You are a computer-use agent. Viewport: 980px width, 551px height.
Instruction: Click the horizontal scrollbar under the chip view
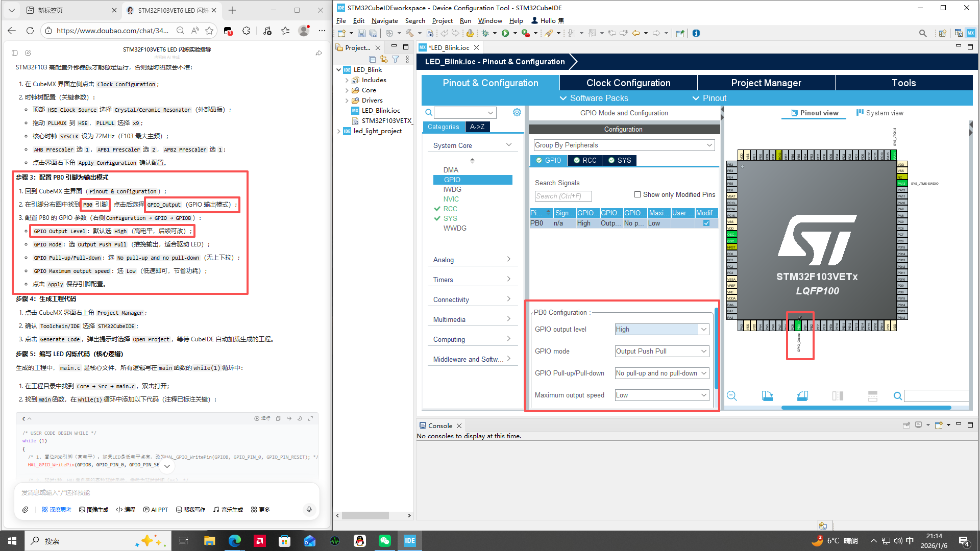tap(866, 408)
